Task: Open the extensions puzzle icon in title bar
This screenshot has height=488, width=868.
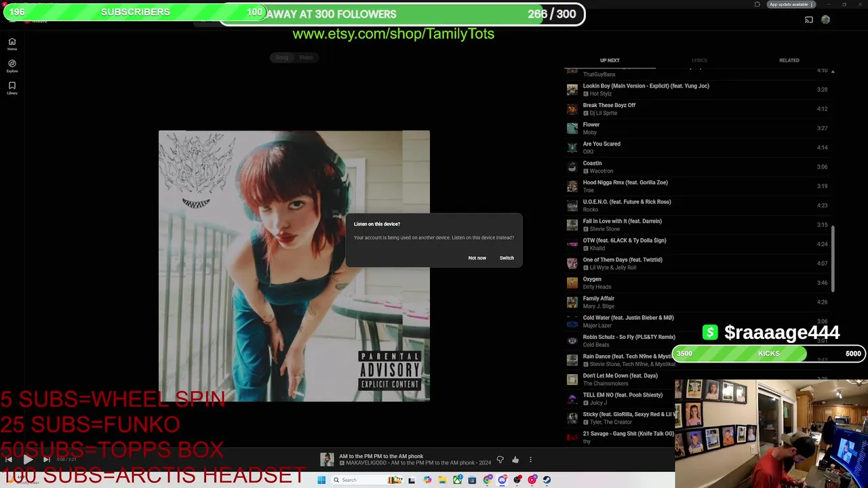Action: coord(757,4)
